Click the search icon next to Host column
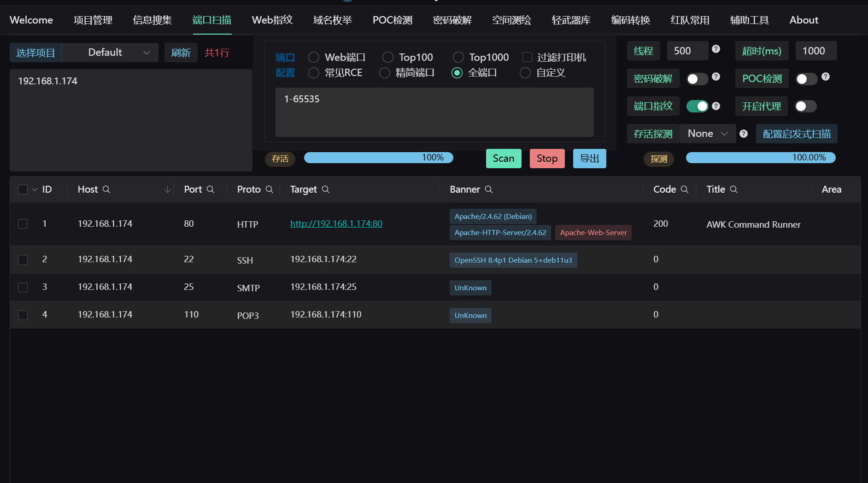The width and height of the screenshot is (868, 483). click(106, 189)
